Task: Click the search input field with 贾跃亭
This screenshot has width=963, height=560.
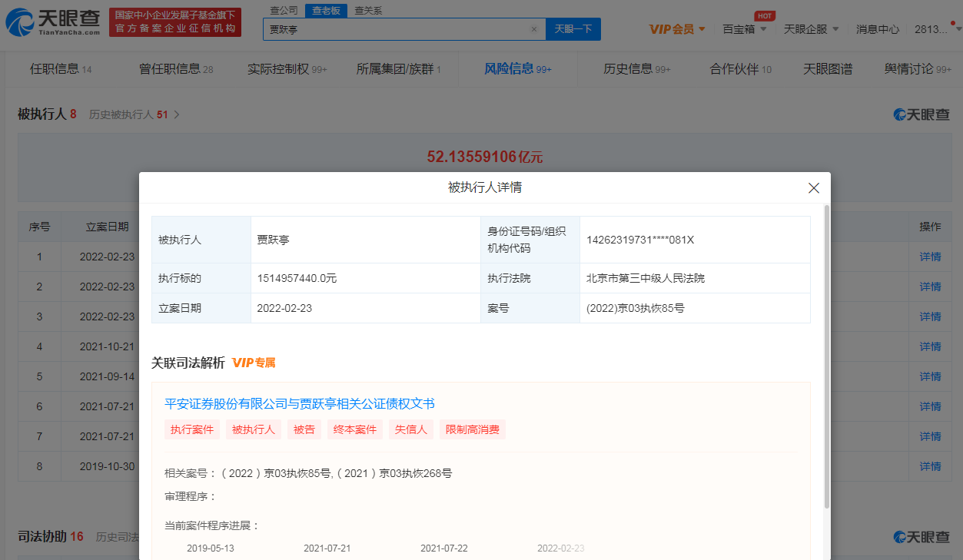Action: coord(396,29)
